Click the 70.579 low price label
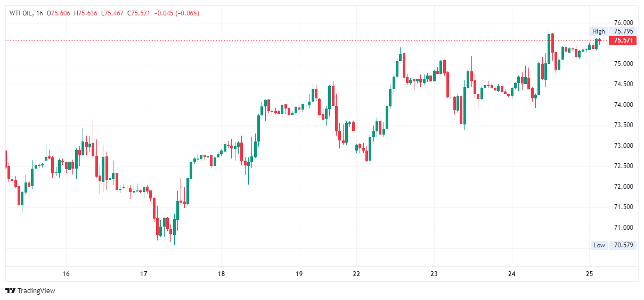Screen dimensions: 644x300 click(x=623, y=245)
